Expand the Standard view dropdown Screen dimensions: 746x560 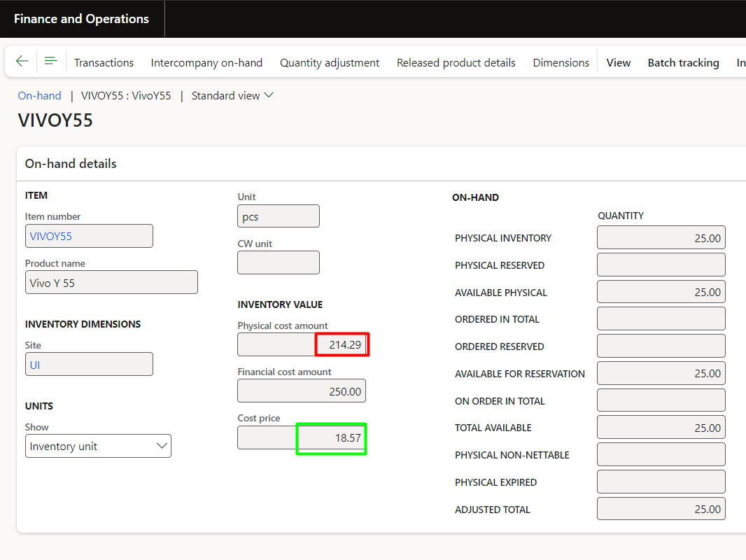tap(232, 96)
